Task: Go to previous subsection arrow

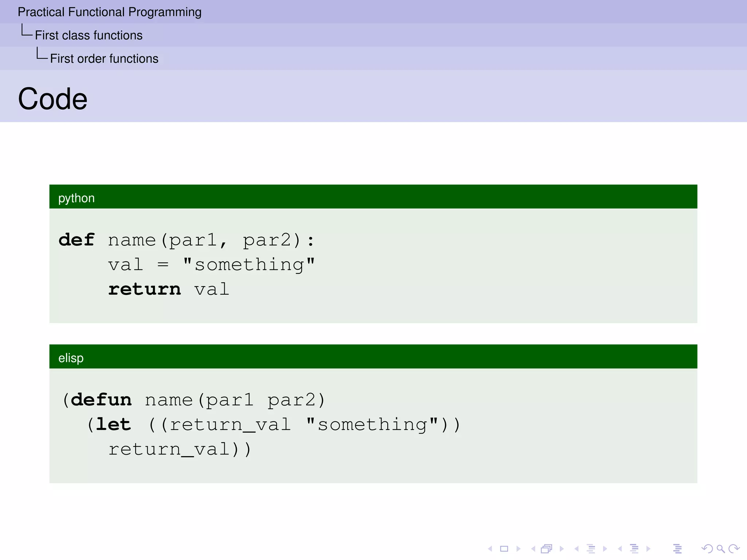Action: (576, 549)
